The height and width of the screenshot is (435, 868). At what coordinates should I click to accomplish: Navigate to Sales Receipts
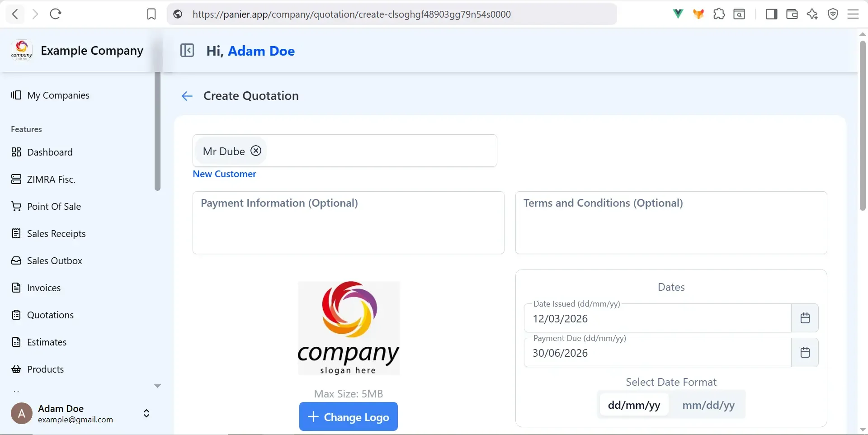[48, 233]
